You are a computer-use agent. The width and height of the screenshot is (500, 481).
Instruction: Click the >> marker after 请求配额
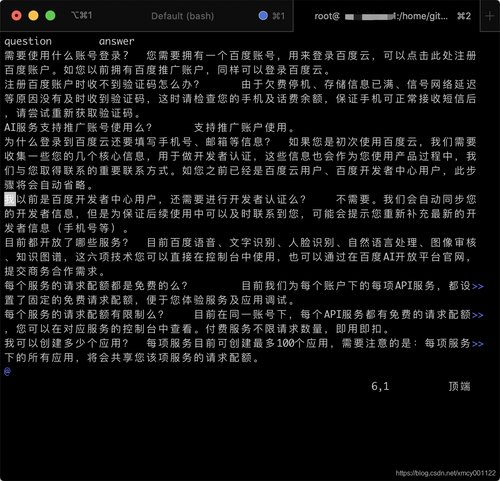478,315
